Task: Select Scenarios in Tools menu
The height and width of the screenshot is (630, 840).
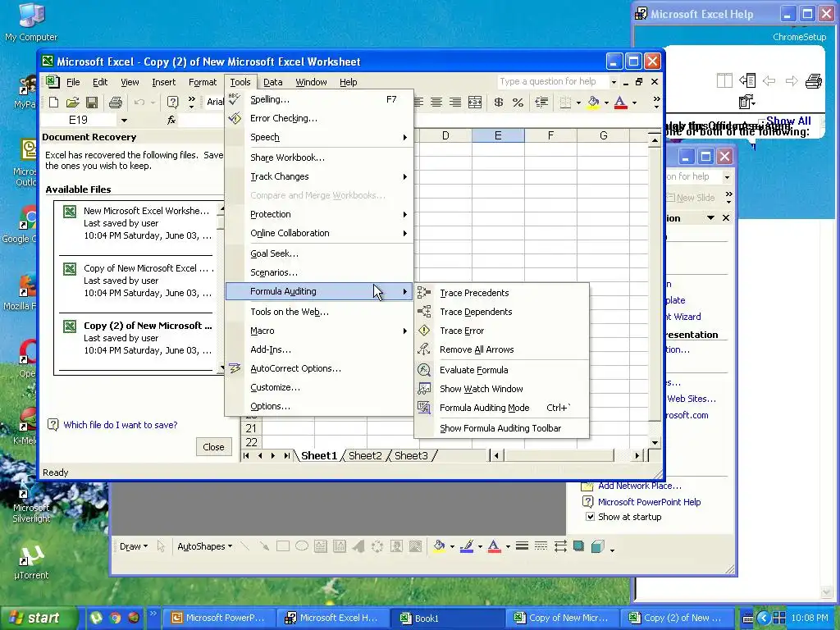Action: click(319, 272)
